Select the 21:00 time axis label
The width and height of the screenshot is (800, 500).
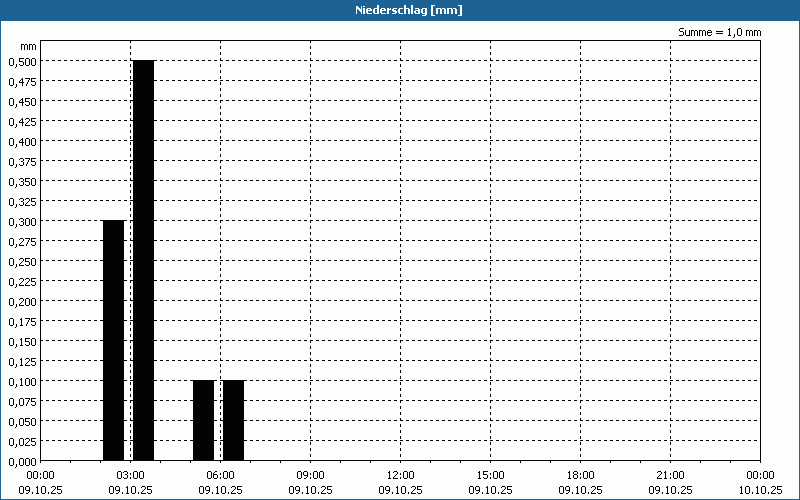(x=670, y=475)
